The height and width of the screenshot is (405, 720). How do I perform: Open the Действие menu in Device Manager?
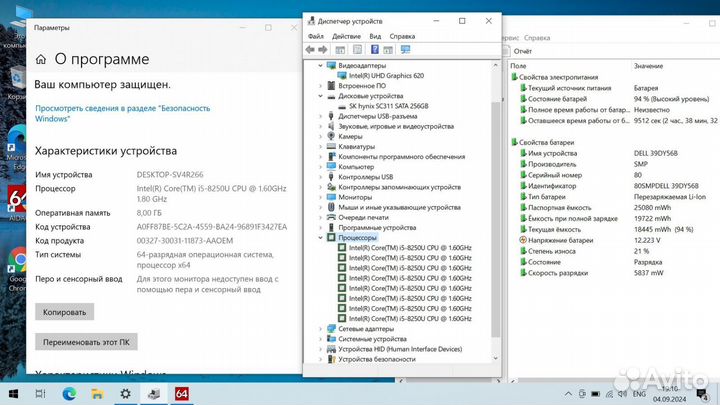(346, 36)
